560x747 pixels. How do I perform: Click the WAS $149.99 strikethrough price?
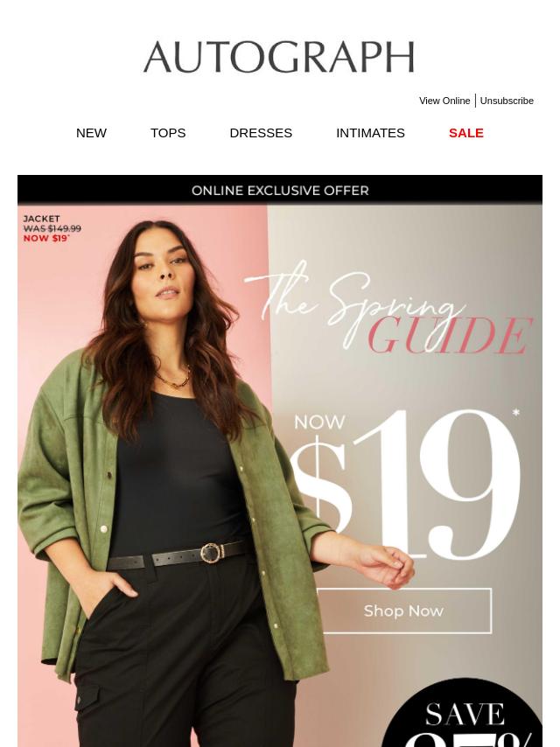pos(52,228)
